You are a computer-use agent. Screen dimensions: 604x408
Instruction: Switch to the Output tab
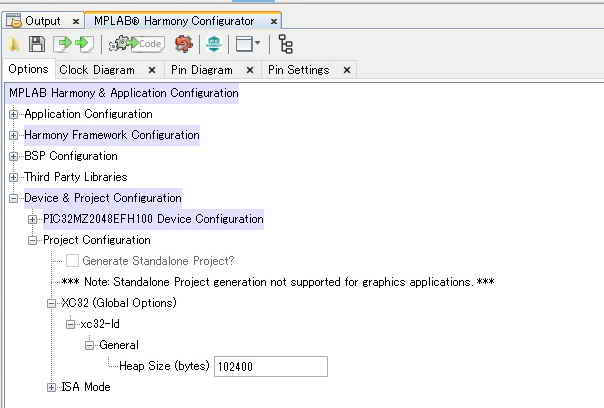tap(42, 21)
